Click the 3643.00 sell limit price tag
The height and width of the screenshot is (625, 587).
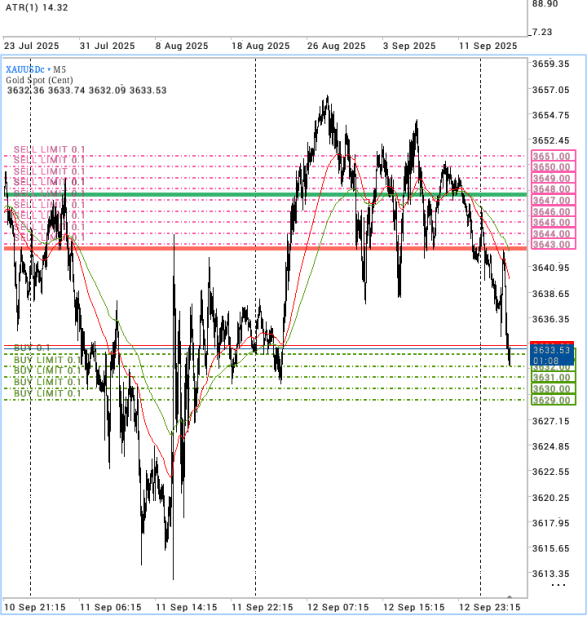pos(554,244)
